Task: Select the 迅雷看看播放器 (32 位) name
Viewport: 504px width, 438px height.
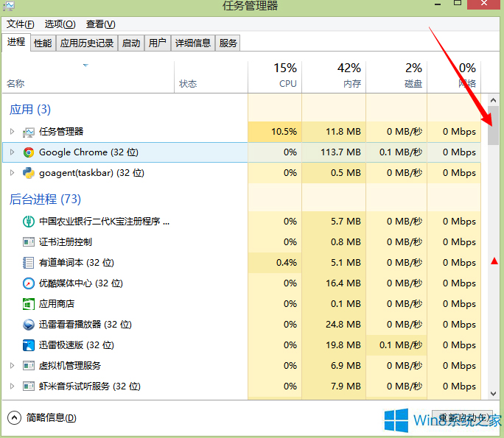Action: (x=85, y=325)
